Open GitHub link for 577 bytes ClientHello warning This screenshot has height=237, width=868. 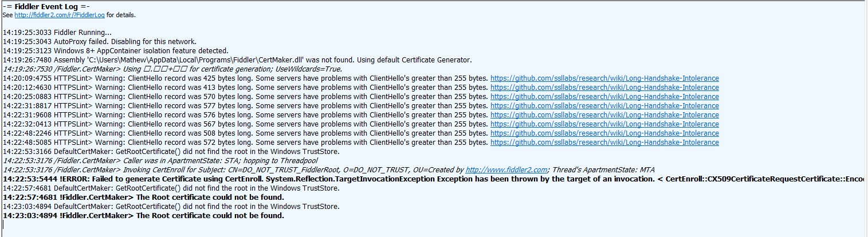point(604,106)
